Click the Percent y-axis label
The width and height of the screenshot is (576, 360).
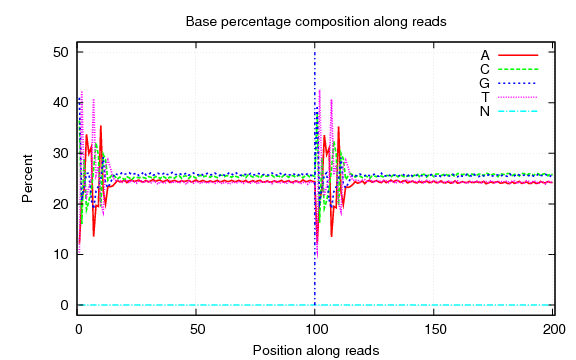point(28,179)
